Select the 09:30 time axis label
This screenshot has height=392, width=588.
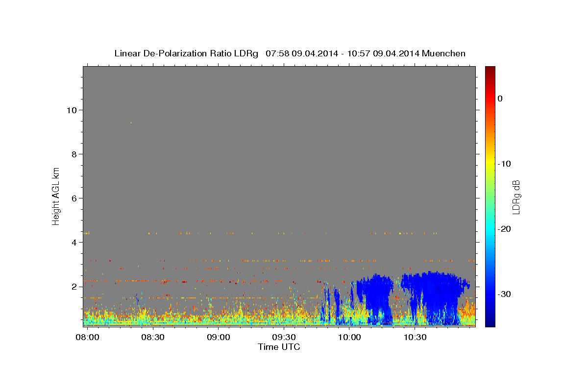284,337
